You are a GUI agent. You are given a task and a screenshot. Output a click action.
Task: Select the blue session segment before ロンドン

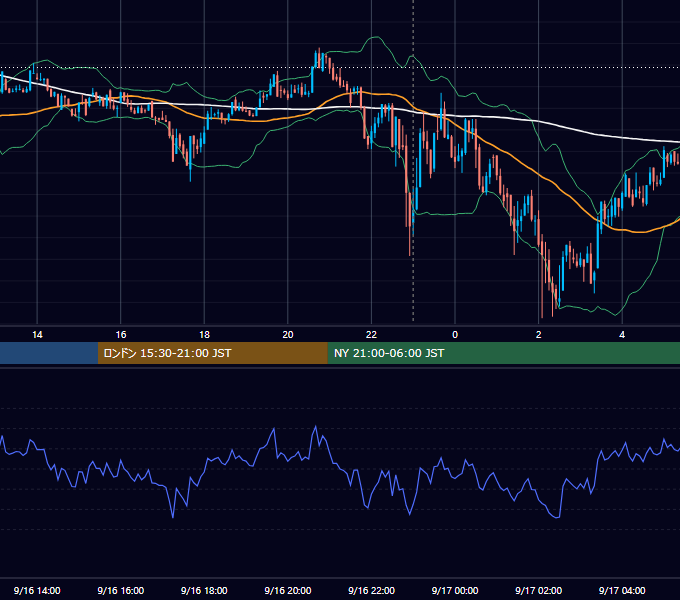(x=49, y=353)
